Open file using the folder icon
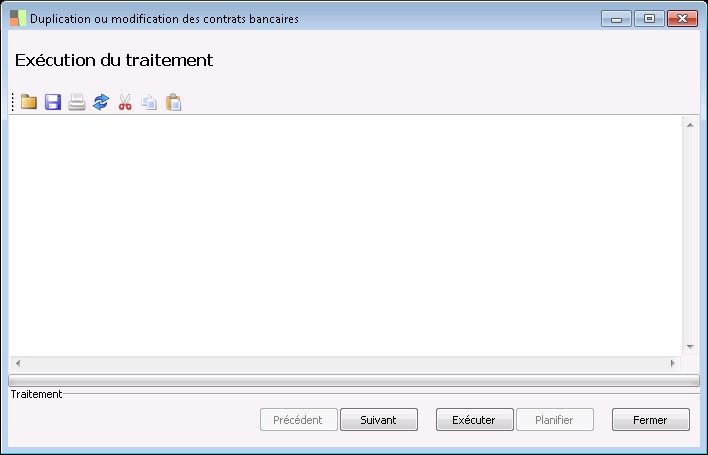The width and height of the screenshot is (708, 455). click(28, 102)
